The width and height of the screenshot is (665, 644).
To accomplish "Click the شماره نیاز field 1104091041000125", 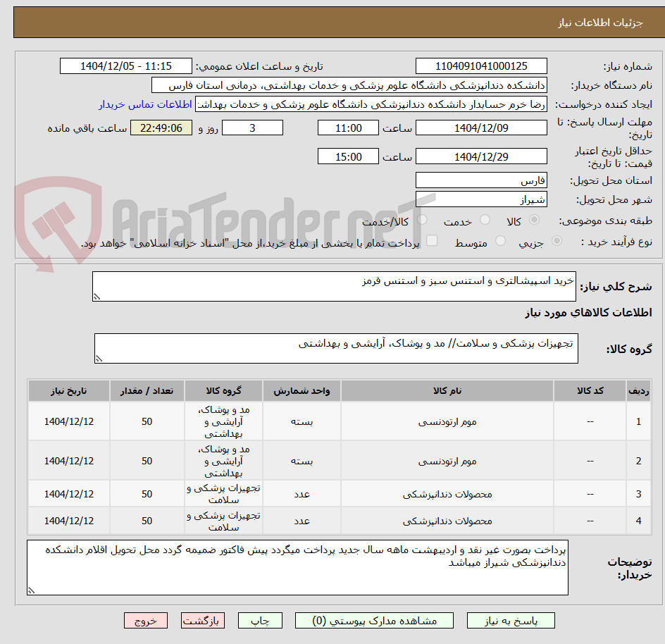I will (x=481, y=66).
